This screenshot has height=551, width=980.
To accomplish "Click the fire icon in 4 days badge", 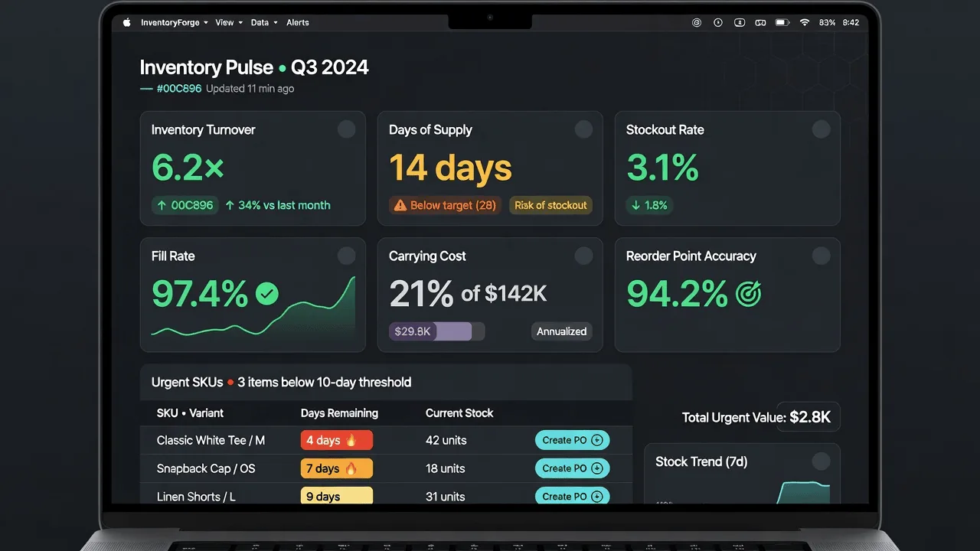I will coord(351,440).
